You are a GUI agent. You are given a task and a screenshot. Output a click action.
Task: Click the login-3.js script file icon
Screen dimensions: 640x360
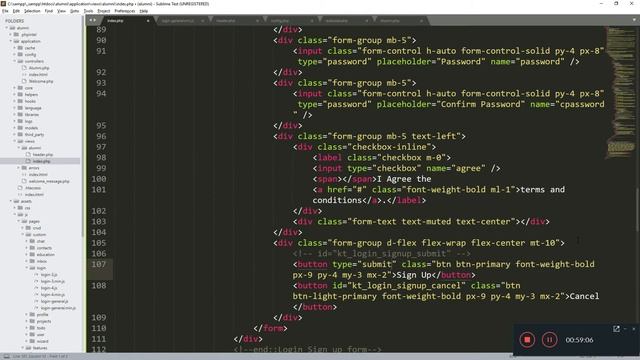point(36,275)
